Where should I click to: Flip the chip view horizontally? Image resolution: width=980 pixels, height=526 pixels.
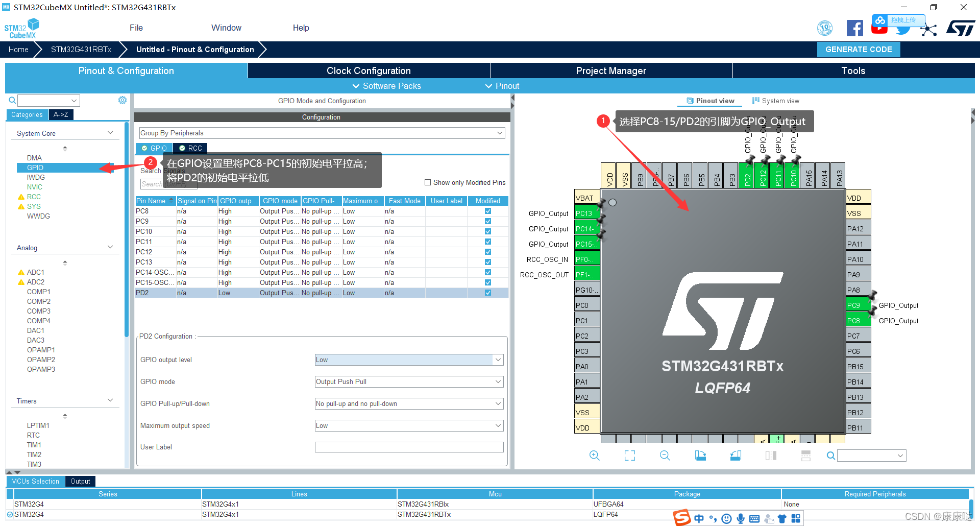[x=771, y=456]
